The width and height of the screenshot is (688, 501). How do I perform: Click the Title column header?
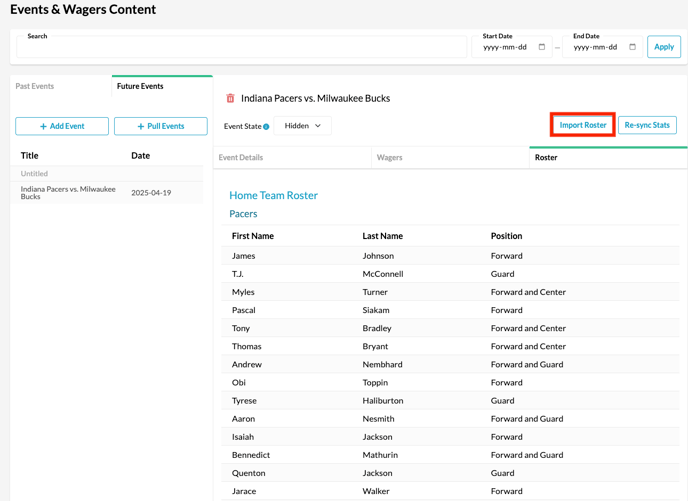[29, 156]
